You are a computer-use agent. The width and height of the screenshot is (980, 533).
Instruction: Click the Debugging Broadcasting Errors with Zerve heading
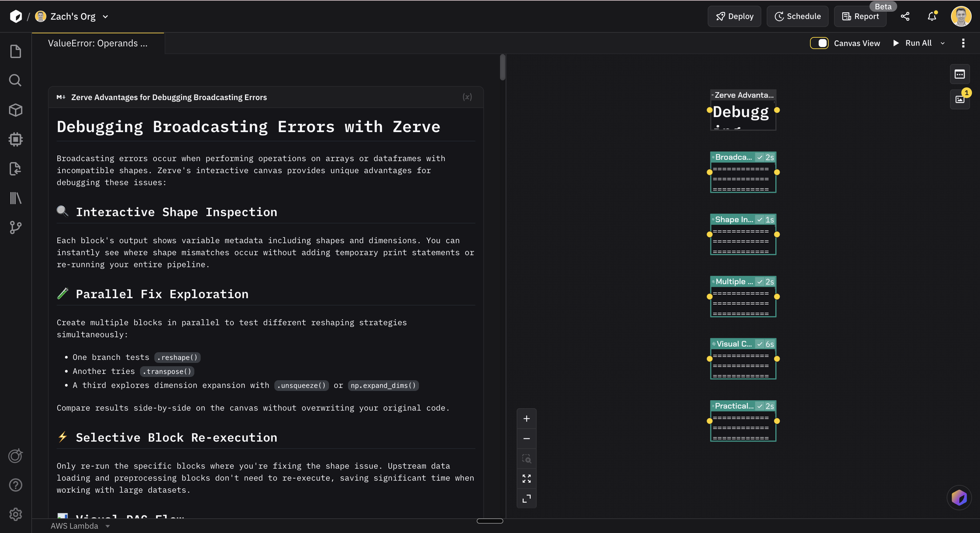click(248, 127)
